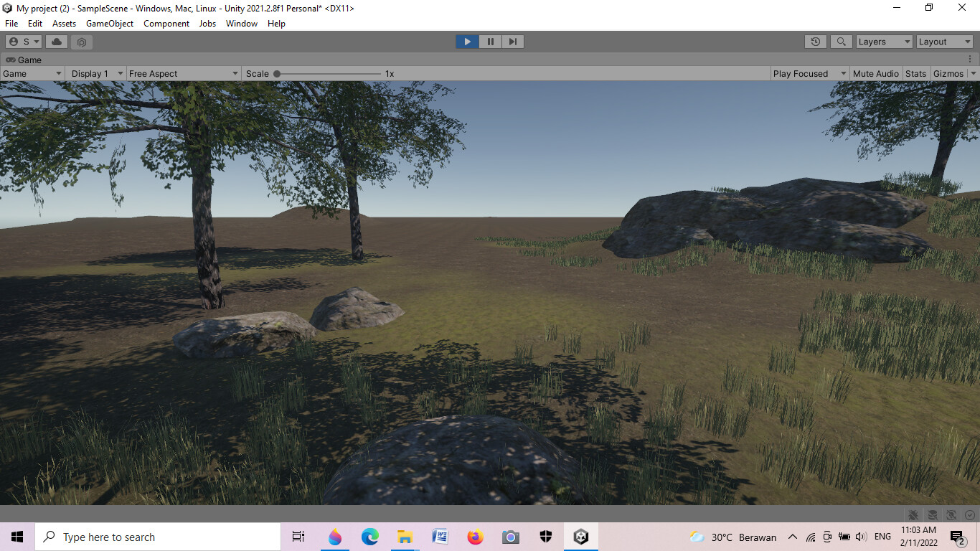This screenshot has height=551, width=980.
Task: Open the Unity Search window
Action: click(x=840, y=41)
